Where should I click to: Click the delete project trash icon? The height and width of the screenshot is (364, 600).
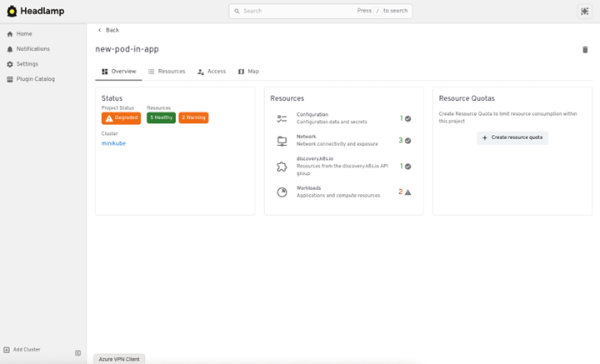(x=585, y=50)
